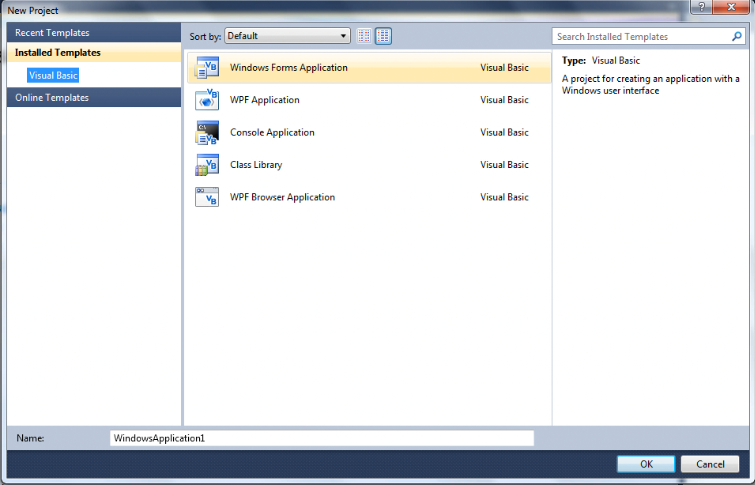
Task: Select Visual Basic tree node
Action: pyautogui.click(x=53, y=75)
